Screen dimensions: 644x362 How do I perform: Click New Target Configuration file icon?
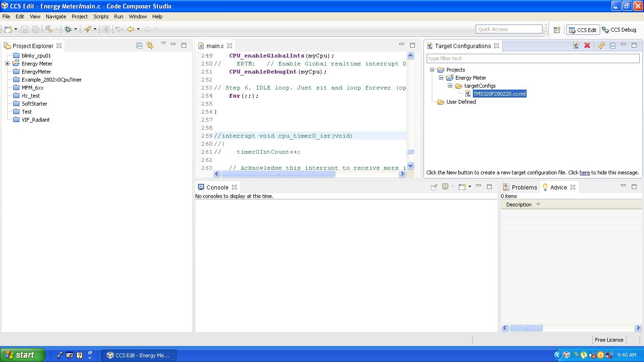[x=576, y=45]
